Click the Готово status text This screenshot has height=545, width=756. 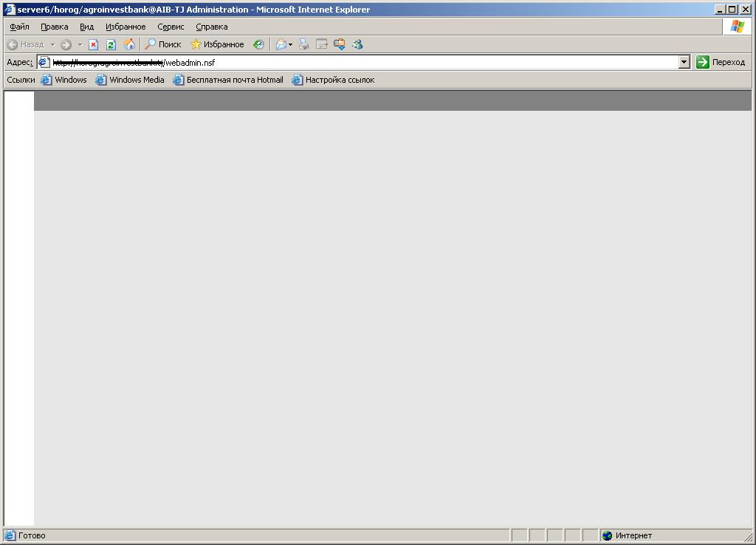pos(32,535)
